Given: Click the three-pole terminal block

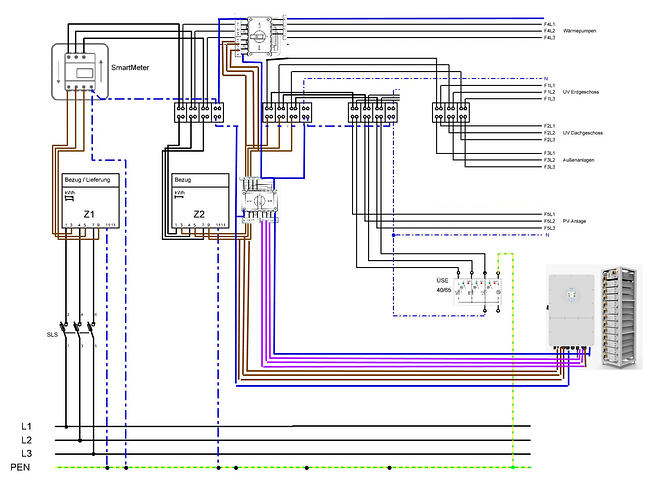Looking at the screenshot, I should [451, 112].
